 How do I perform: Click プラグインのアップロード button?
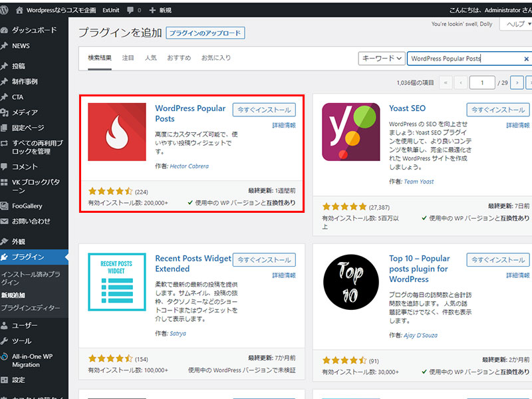(205, 33)
